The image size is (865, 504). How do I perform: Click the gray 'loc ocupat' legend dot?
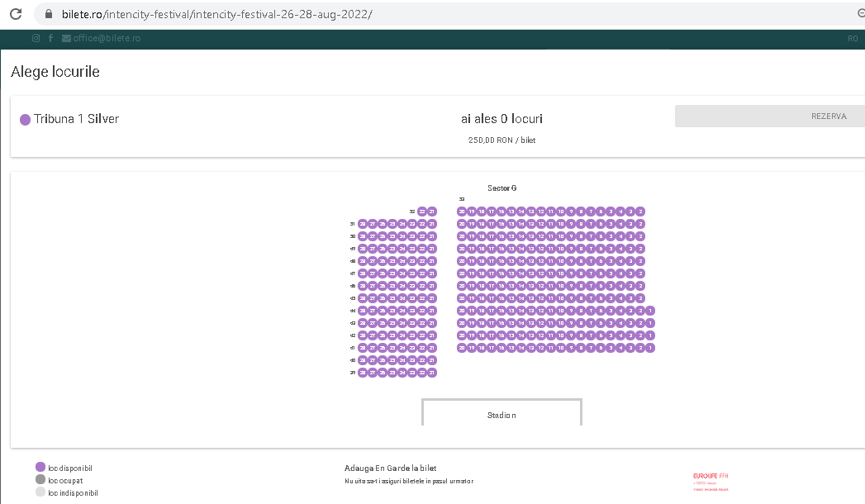click(x=40, y=480)
